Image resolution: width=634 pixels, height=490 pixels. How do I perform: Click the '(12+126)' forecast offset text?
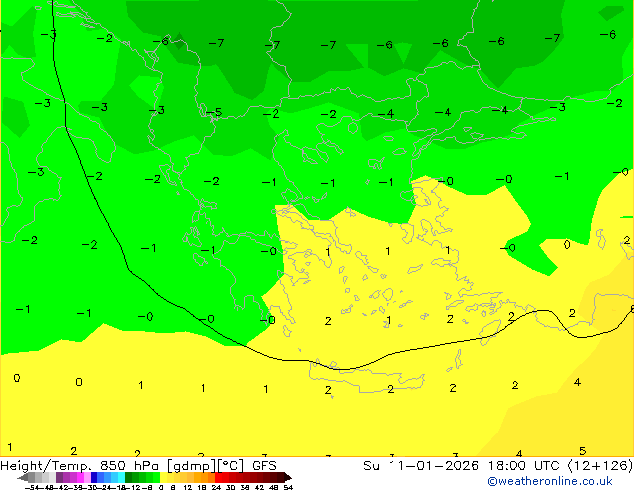point(601,466)
